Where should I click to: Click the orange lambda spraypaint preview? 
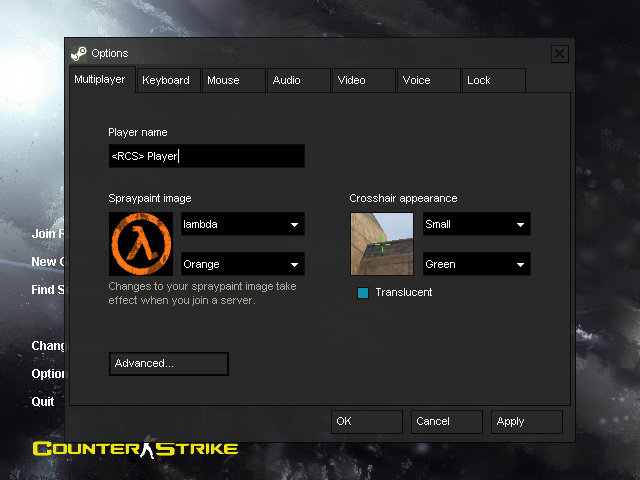(x=141, y=243)
